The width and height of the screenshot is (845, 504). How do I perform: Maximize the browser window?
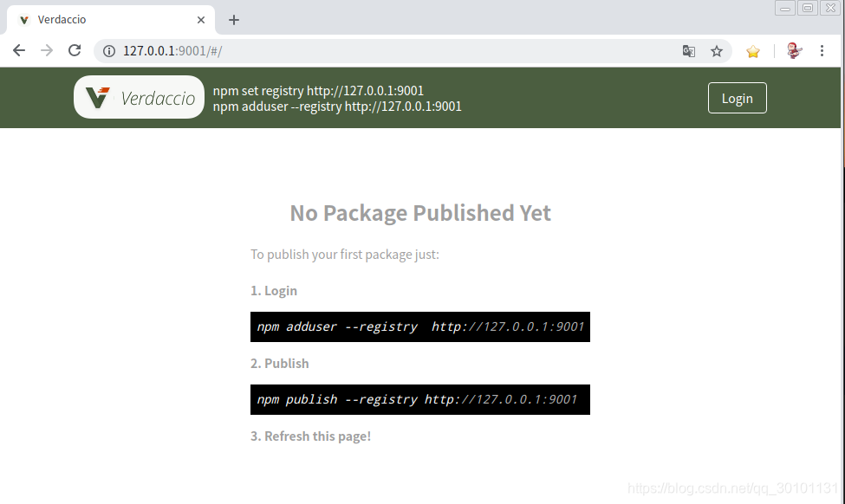pos(807,8)
